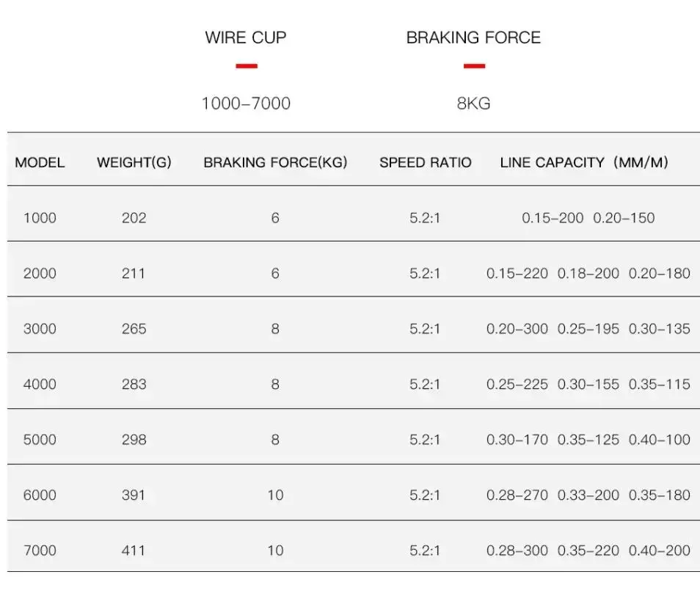Select the 211 weight cell
The height and width of the screenshot is (591, 700).
pyautogui.click(x=134, y=274)
